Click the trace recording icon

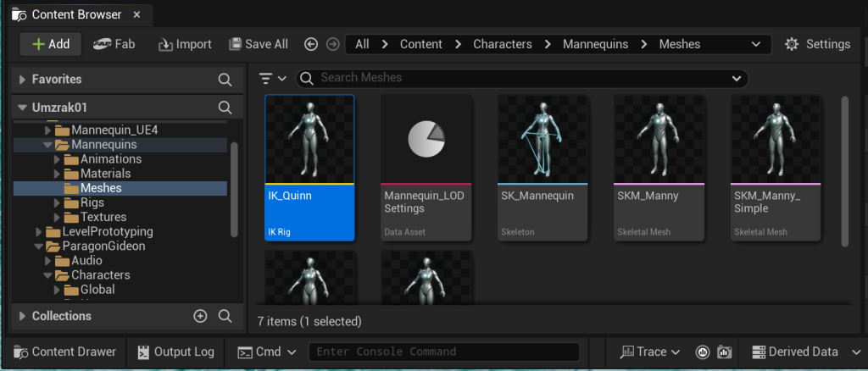pyautogui.click(x=703, y=352)
